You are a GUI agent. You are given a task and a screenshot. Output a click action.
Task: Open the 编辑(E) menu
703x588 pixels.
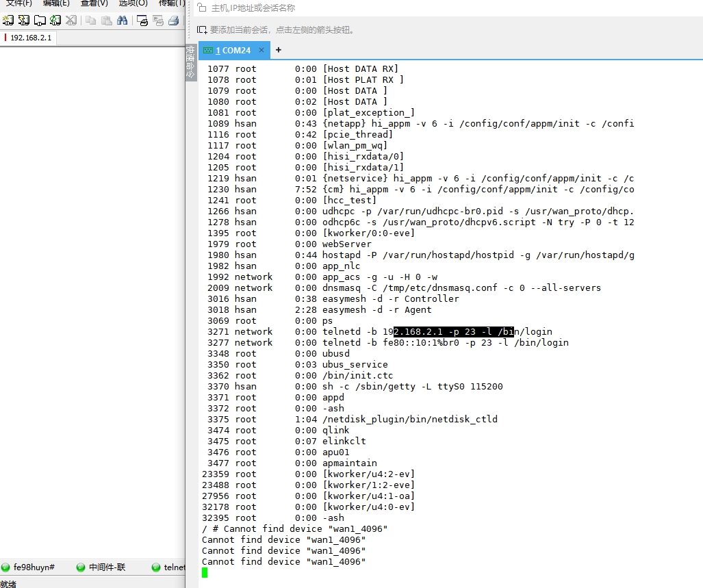pyautogui.click(x=57, y=3)
